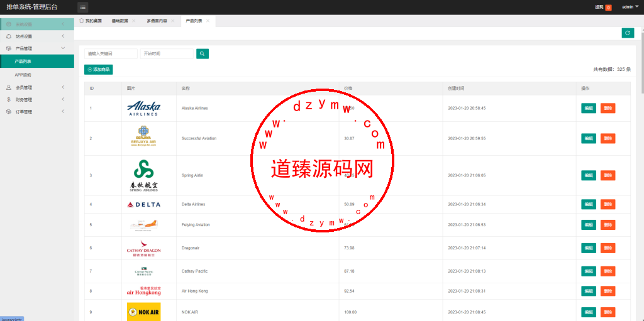Delete the Delta Airlines row
This screenshot has height=321, width=644.
(608, 204)
